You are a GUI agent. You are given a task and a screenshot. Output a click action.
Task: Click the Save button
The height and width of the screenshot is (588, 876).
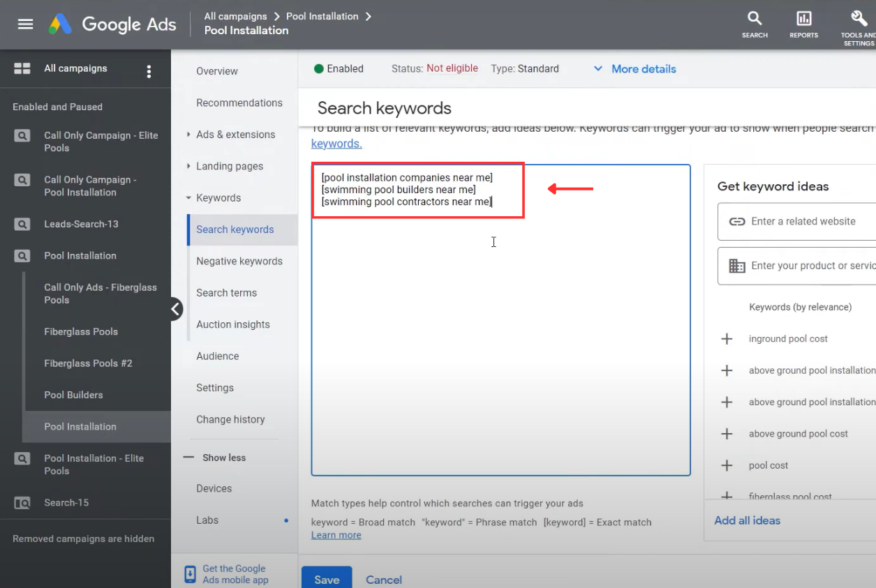pyautogui.click(x=327, y=578)
